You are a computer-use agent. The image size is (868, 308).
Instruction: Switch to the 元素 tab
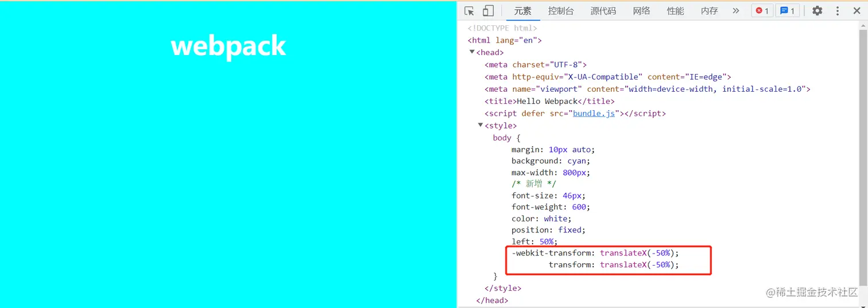click(523, 11)
